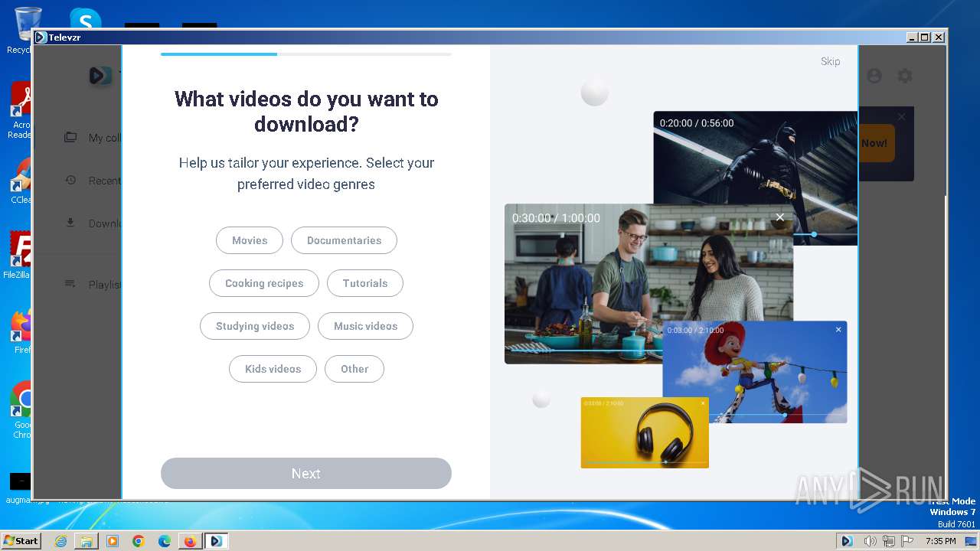980x551 pixels.
Task: Click the Next button
Action: (x=306, y=474)
